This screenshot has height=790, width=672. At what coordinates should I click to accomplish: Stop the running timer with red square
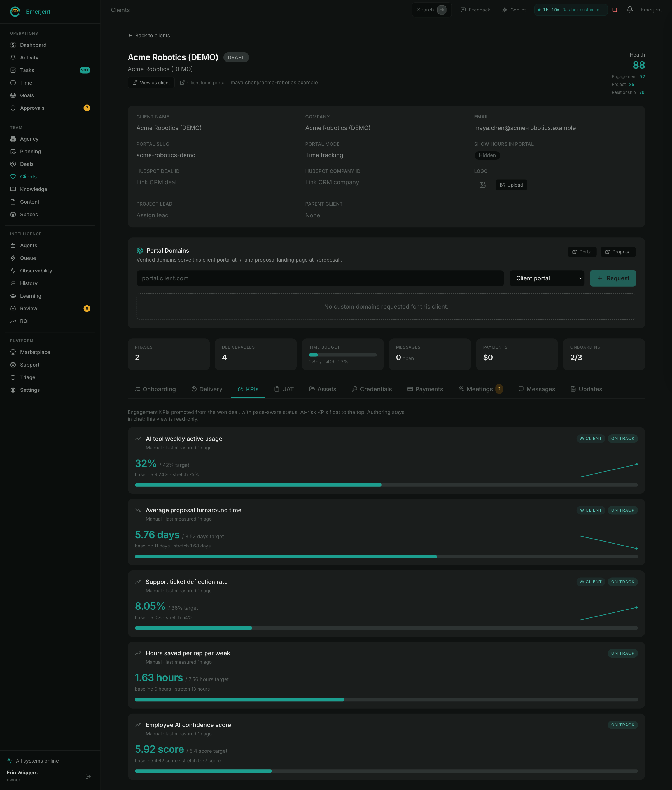pos(614,10)
